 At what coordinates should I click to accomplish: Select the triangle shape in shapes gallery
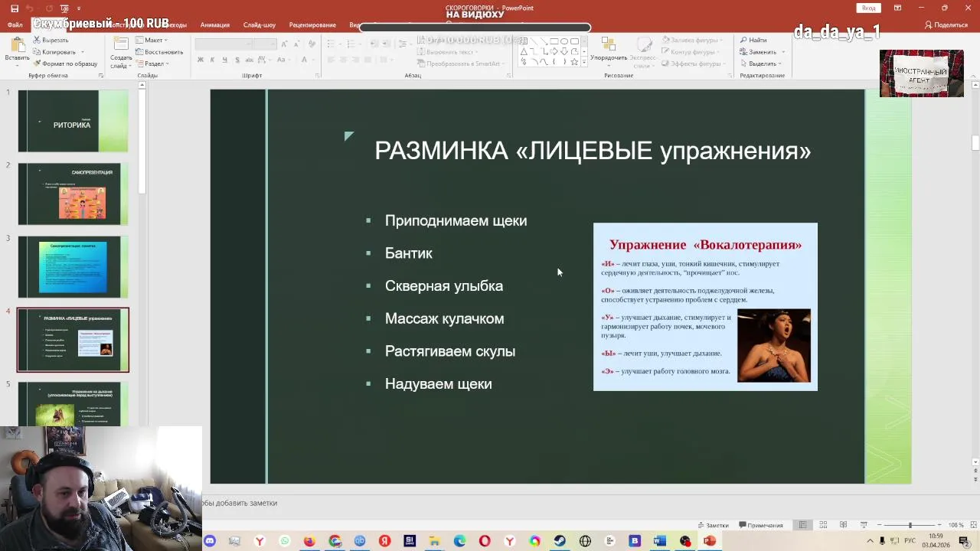pyautogui.click(x=524, y=52)
